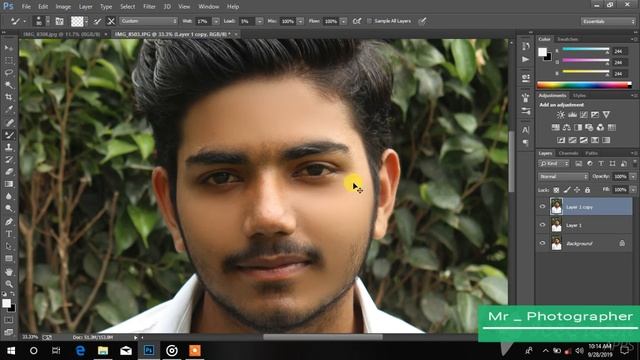Viewport: 640px width, 360px height.
Task: Add a Levels adjustment
Action: (572, 115)
